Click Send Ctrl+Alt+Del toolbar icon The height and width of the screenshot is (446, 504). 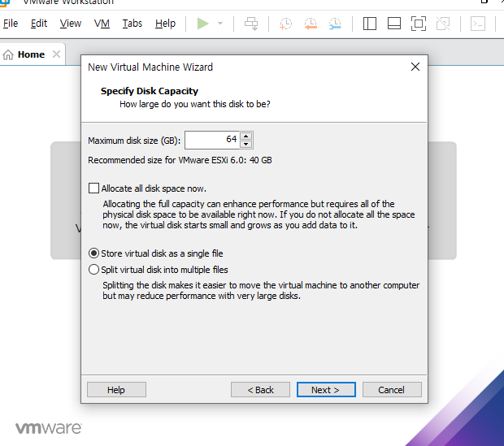[251, 24]
